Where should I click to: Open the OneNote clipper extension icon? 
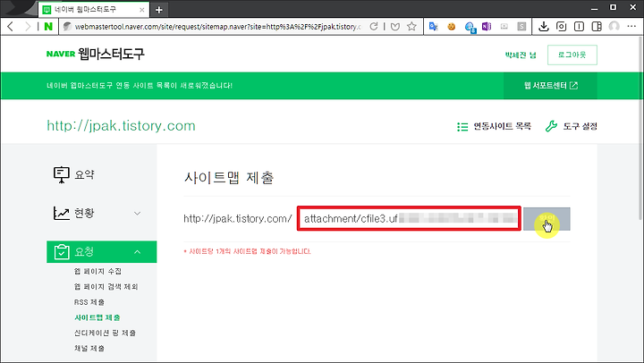(487, 27)
